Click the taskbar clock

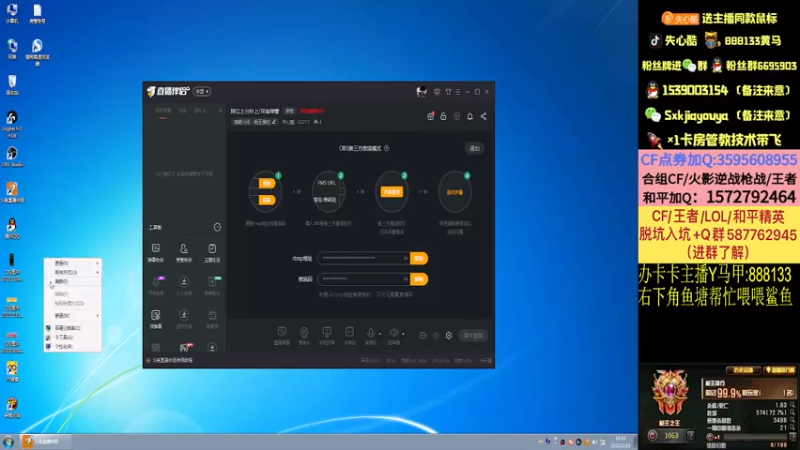pyautogui.click(x=620, y=442)
